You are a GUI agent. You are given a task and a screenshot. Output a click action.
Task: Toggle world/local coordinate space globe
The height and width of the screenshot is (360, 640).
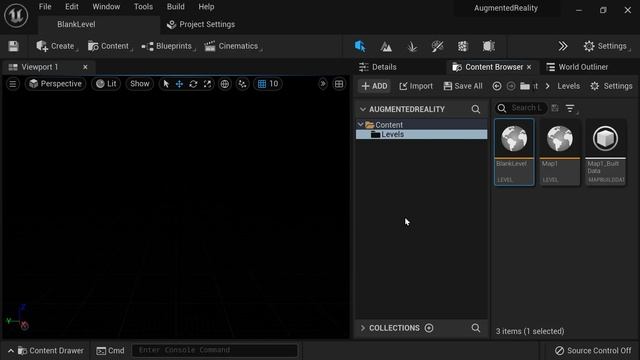(224, 84)
